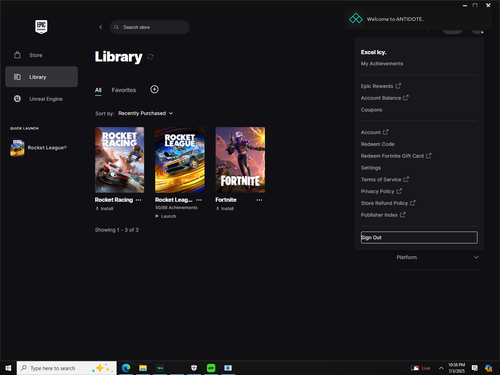Open Microsoft Edge from the taskbar

126,368
